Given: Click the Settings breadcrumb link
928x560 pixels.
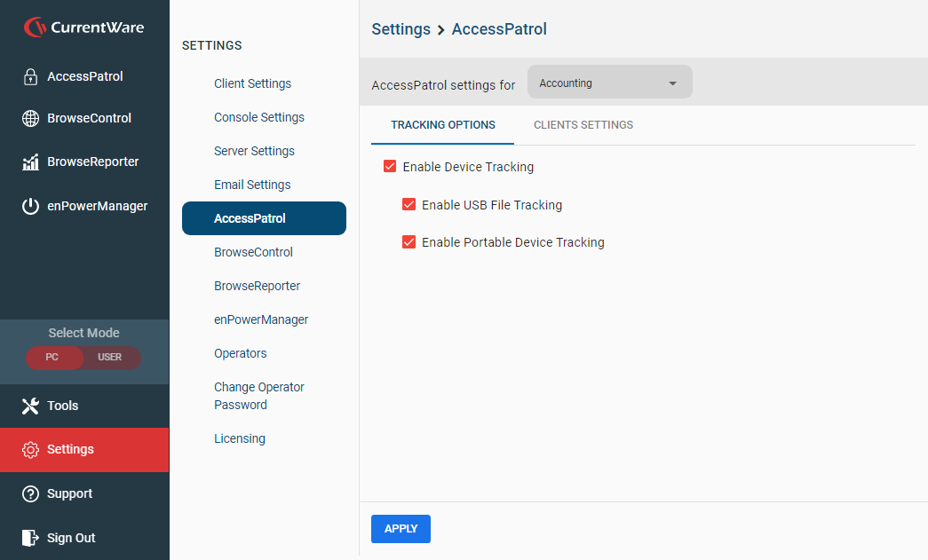Looking at the screenshot, I should click(401, 29).
